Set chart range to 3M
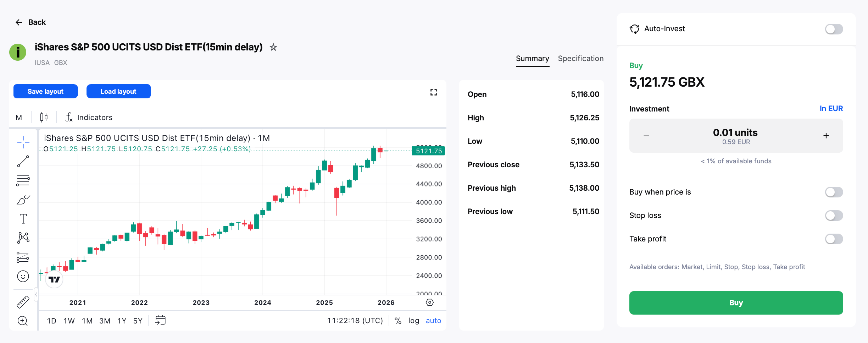Image resolution: width=868 pixels, height=343 pixels. (x=105, y=321)
